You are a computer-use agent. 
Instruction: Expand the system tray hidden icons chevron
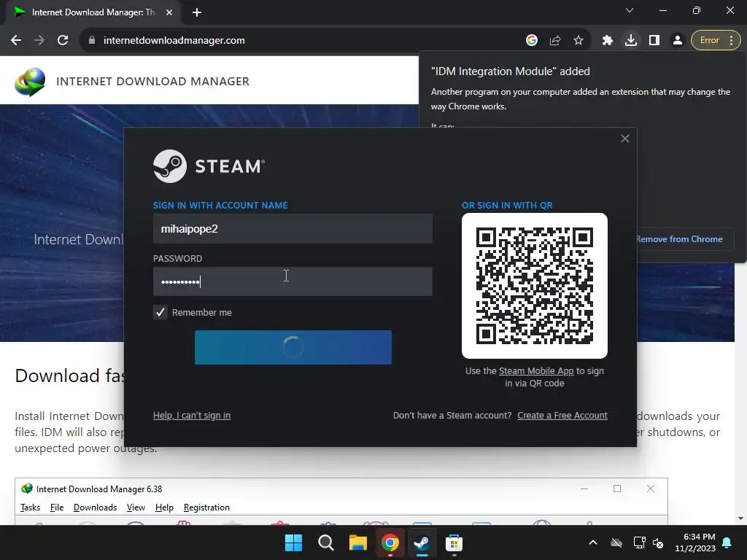[593, 542]
